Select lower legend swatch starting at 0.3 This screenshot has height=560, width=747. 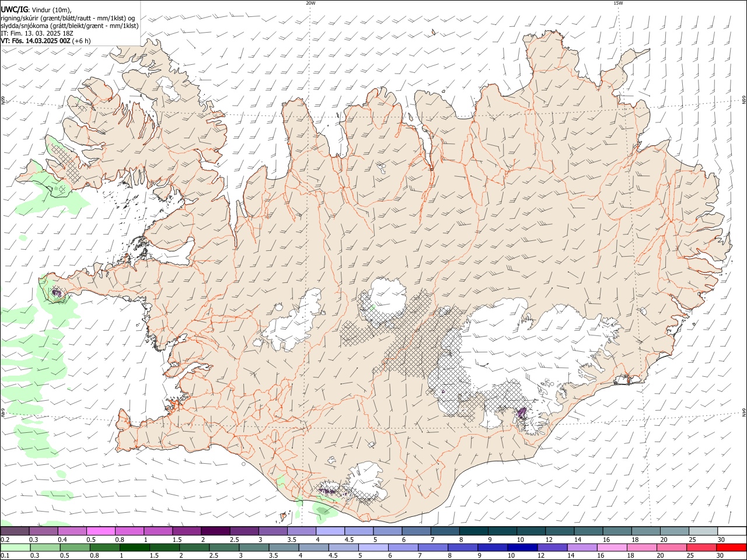pyautogui.click(x=45, y=547)
